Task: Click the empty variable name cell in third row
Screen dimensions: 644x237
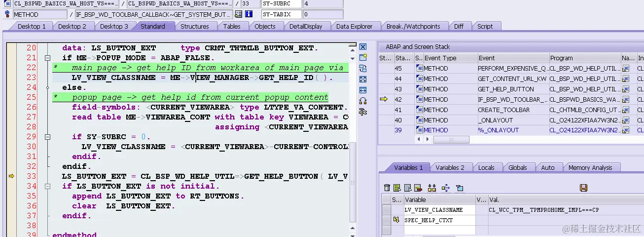Action: click(439, 230)
